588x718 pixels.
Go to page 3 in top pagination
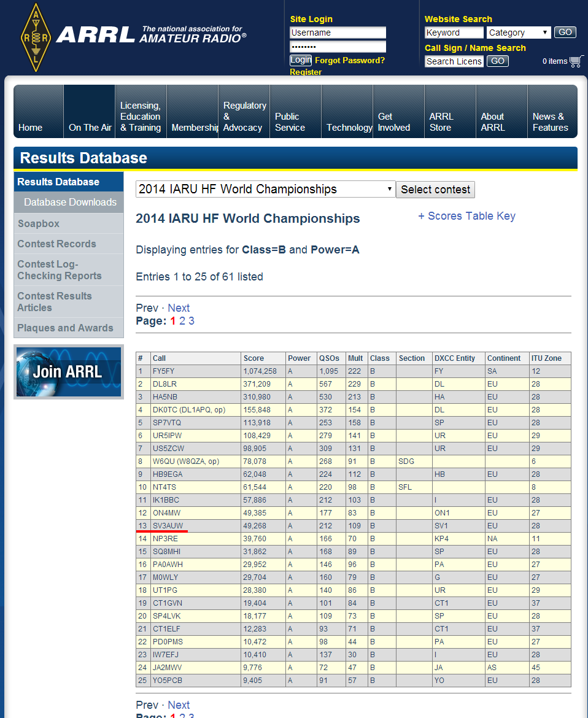191,321
